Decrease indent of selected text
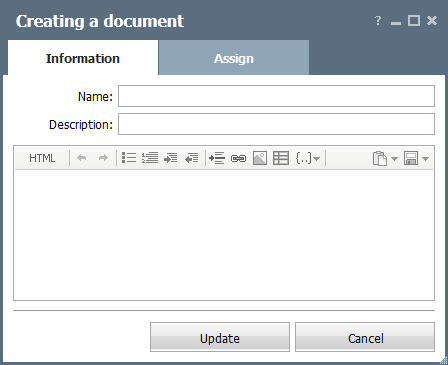The image size is (448, 365). click(192, 158)
